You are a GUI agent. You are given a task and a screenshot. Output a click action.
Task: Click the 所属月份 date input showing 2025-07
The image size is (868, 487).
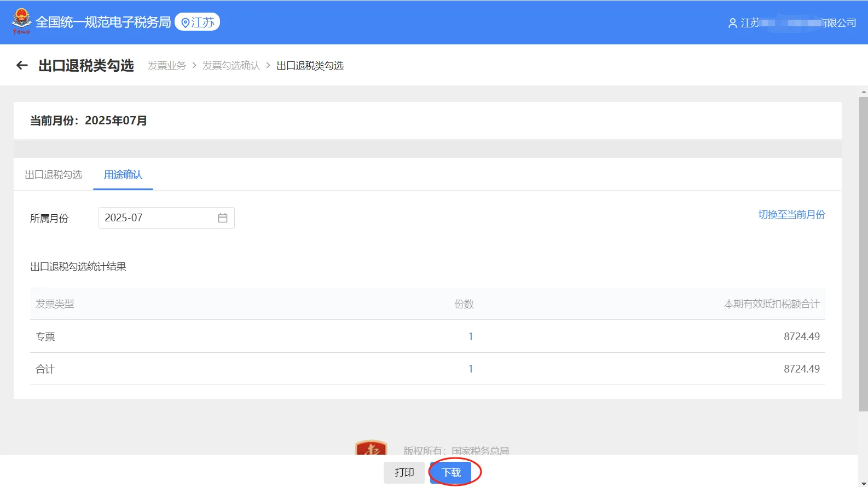click(x=166, y=218)
